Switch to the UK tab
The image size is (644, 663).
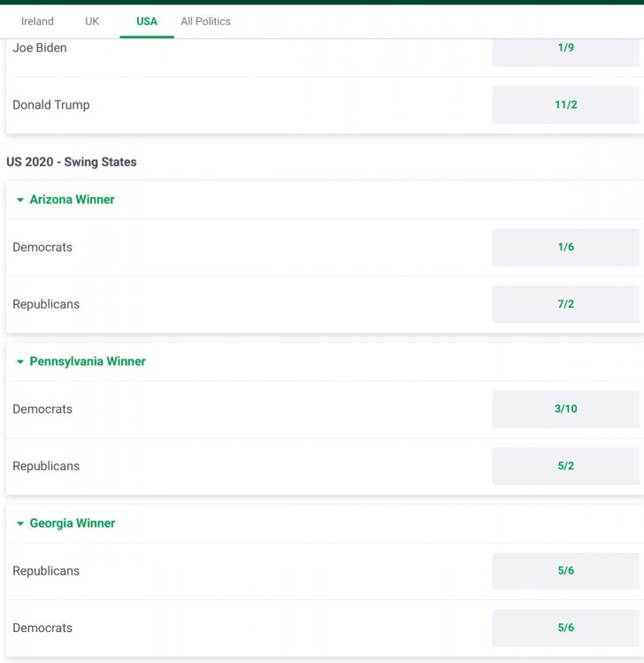[92, 21]
